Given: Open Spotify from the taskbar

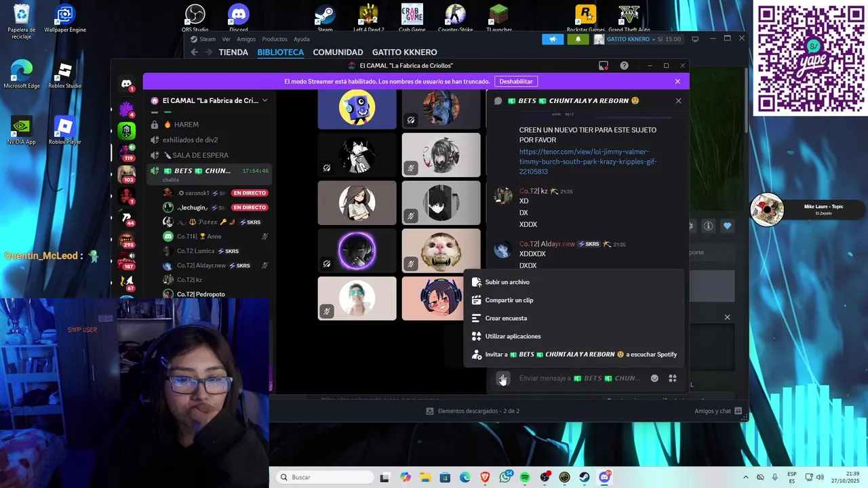Looking at the screenshot, I should click(x=525, y=477).
